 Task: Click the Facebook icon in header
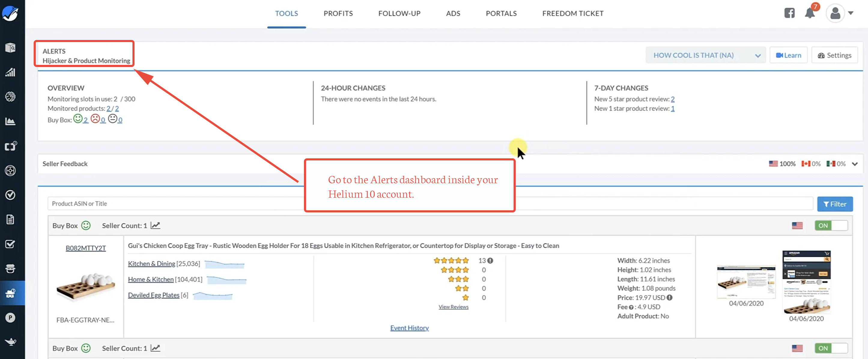point(789,13)
